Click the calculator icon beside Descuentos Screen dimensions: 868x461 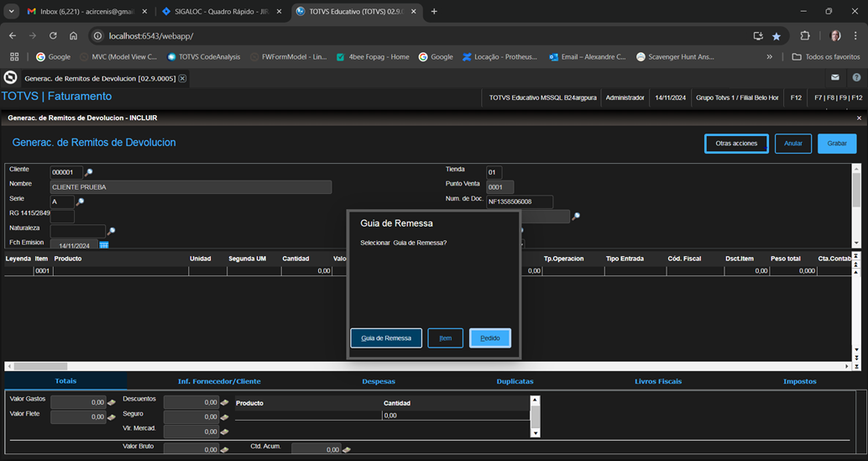(x=224, y=402)
